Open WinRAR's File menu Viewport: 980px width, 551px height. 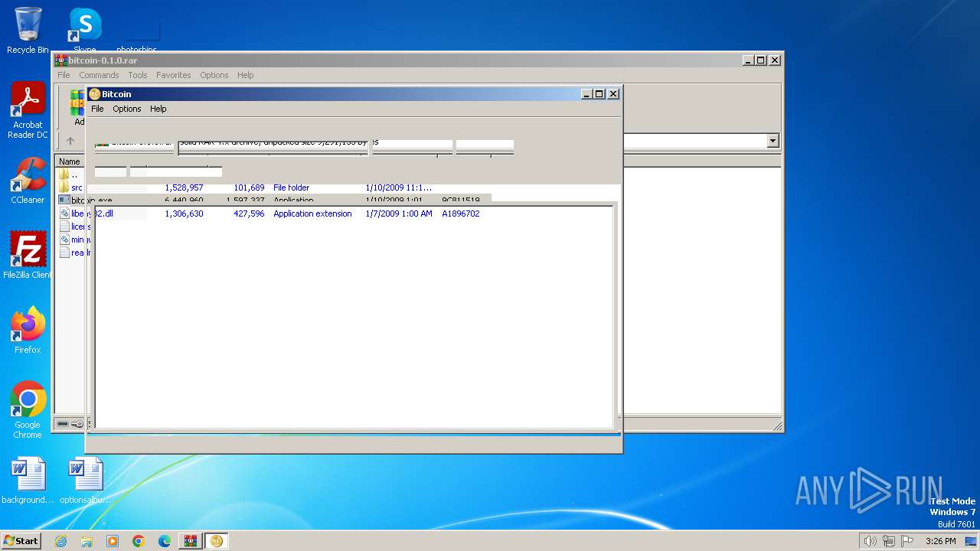pyautogui.click(x=64, y=75)
